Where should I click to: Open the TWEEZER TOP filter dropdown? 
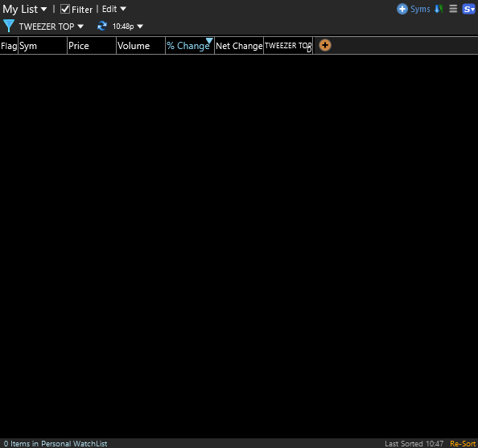click(x=52, y=27)
